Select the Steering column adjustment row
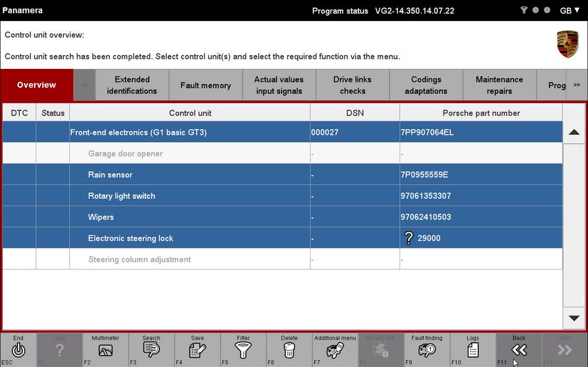This screenshot has width=588, height=367. point(282,259)
